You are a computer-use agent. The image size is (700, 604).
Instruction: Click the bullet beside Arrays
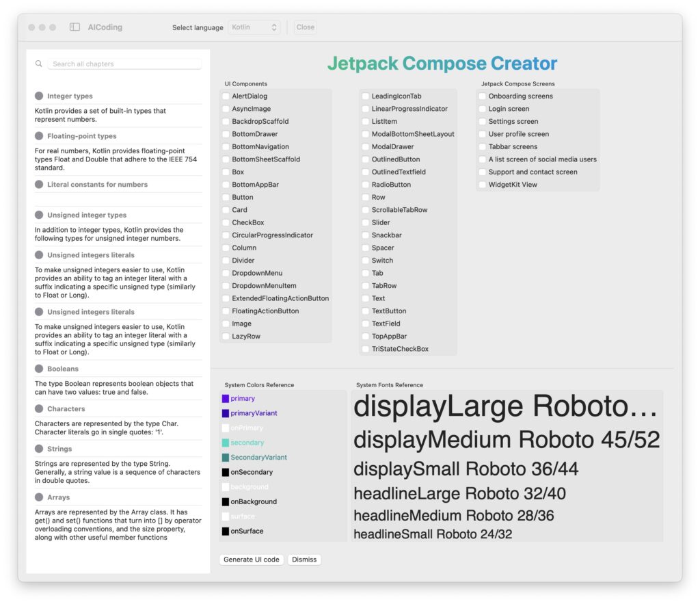coord(39,497)
